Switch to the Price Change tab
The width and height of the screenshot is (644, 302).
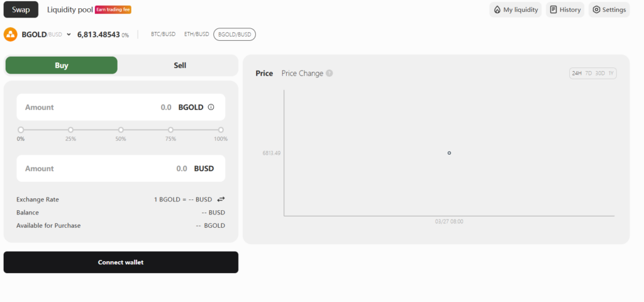click(302, 74)
